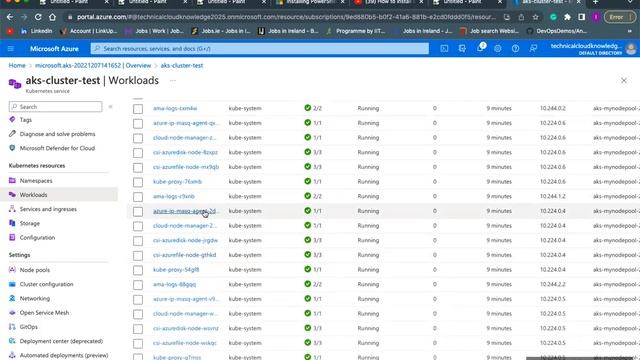Viewport: 640px width, 360px height.
Task: Select checkbox for csi-azuredisk-node-8zxpz pod
Action: coord(138,153)
